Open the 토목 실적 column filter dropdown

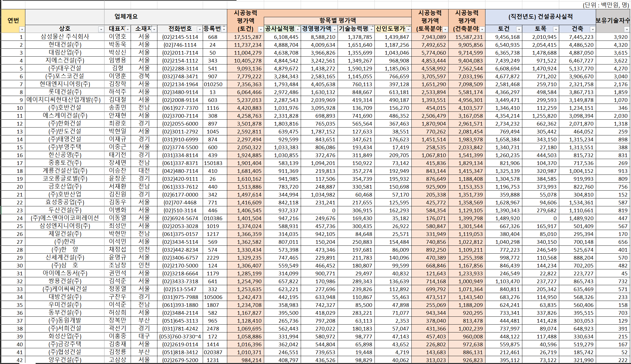[x=556, y=29]
